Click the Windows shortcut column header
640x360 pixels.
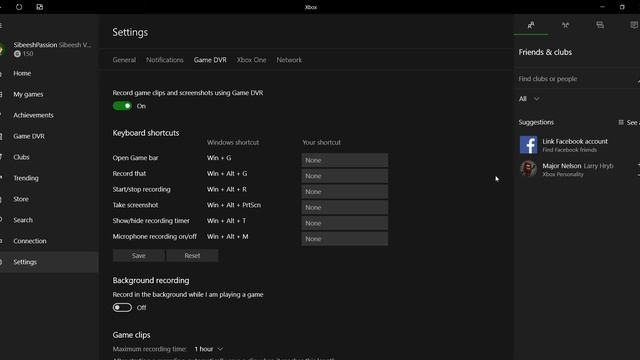[233, 142]
